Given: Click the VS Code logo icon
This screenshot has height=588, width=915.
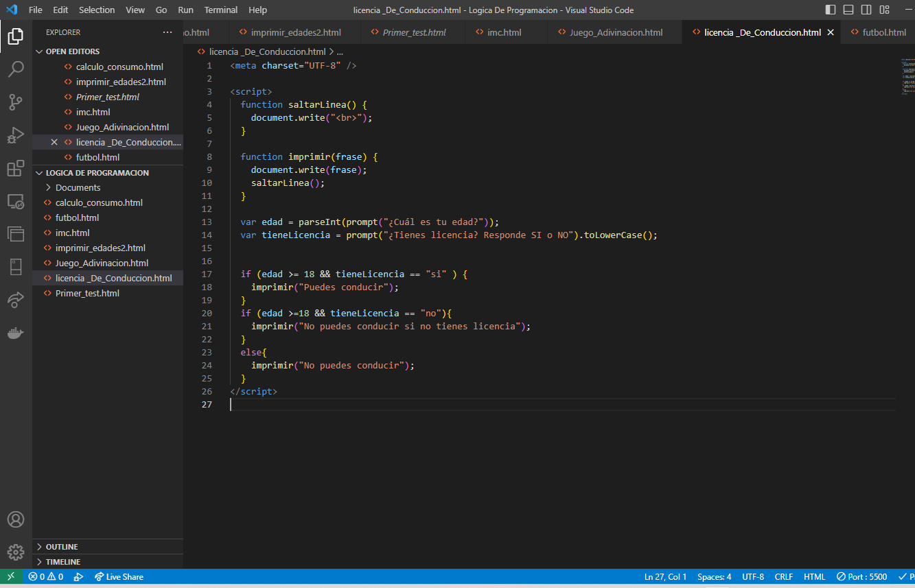Looking at the screenshot, I should [x=12, y=10].
